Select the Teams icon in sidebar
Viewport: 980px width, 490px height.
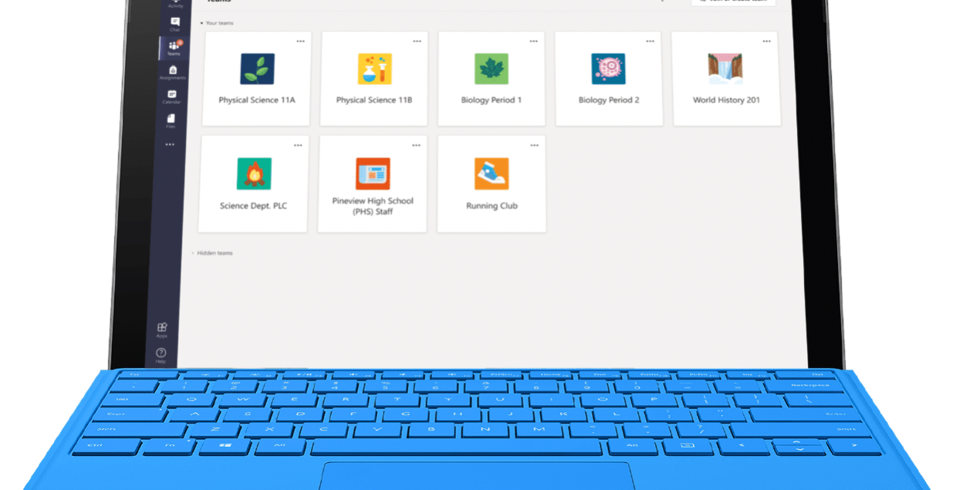pyautogui.click(x=174, y=48)
